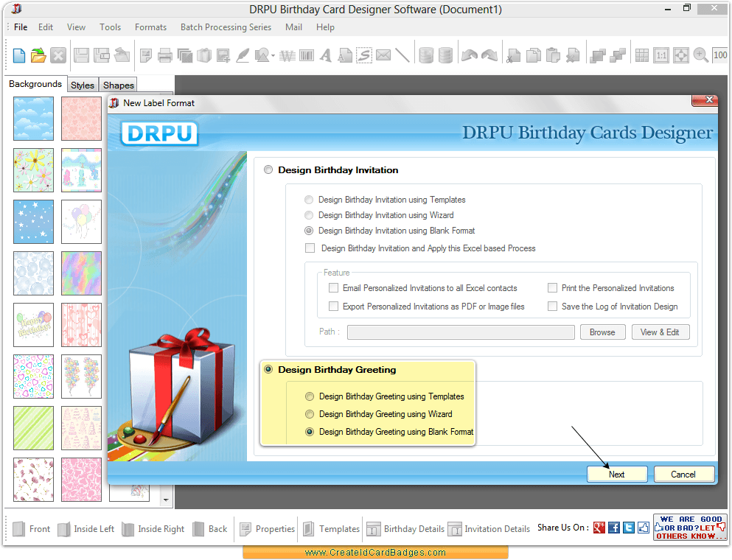Share on Twitter via its icon

629,528
